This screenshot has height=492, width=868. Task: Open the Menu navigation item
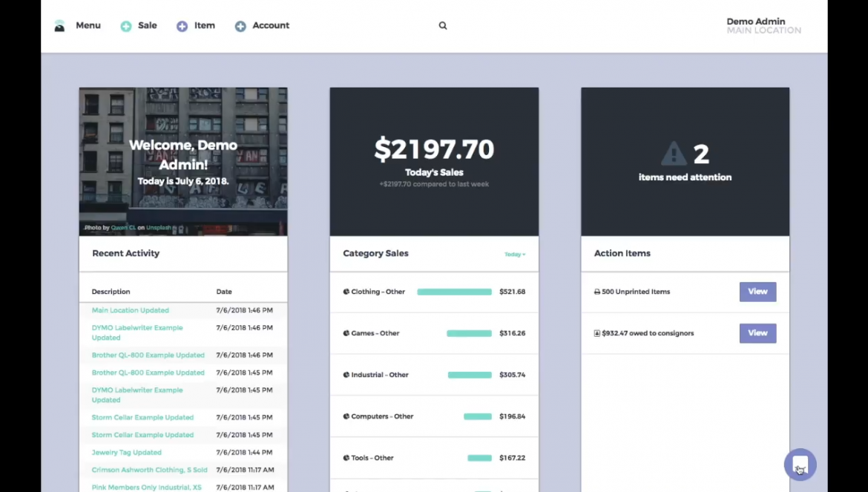tap(88, 25)
